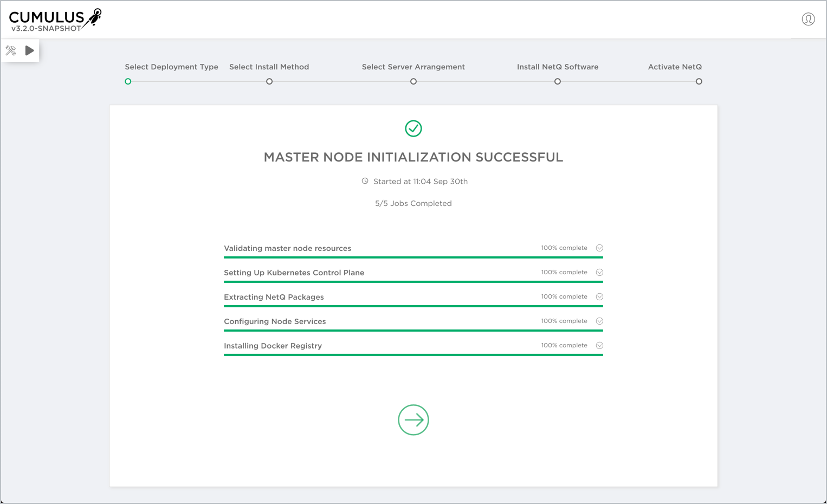The image size is (827, 504).
Task: Expand Extracting NetQ Packages details
Action: [x=599, y=297]
